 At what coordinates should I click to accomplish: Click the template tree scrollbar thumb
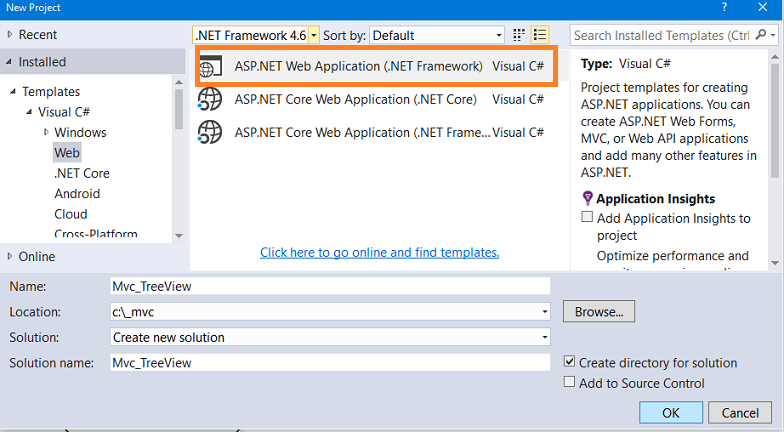179,109
